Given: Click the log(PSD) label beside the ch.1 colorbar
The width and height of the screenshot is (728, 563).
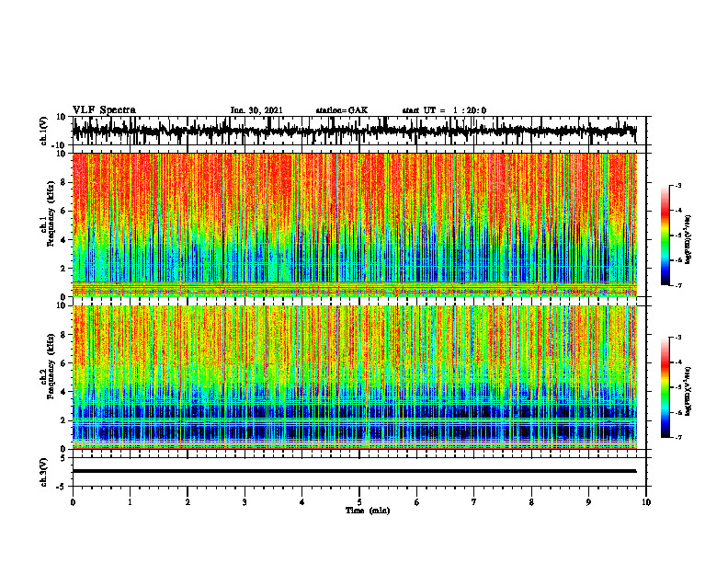Looking at the screenshot, I should (x=688, y=240).
